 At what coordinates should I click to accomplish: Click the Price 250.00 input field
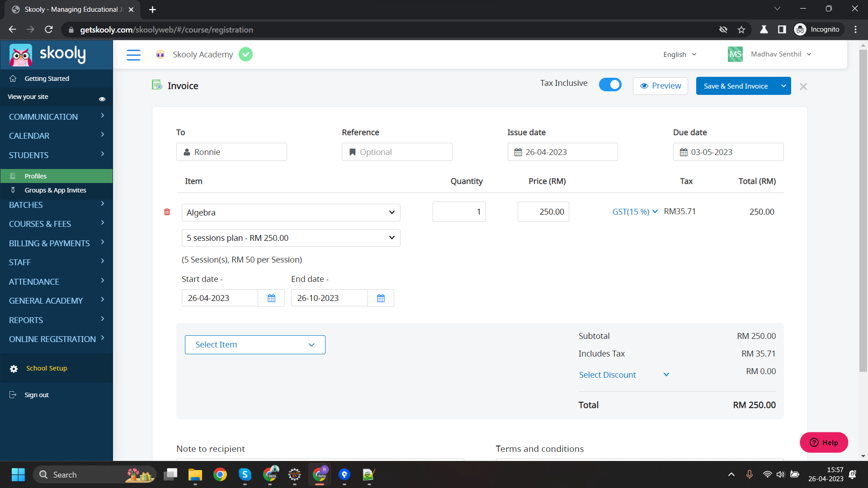tap(543, 211)
